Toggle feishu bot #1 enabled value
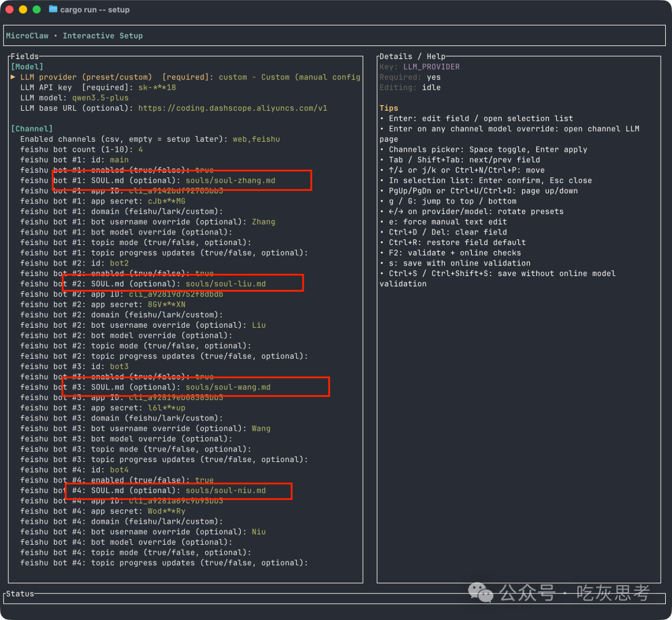Viewport: 672px width, 620px height. click(x=203, y=170)
